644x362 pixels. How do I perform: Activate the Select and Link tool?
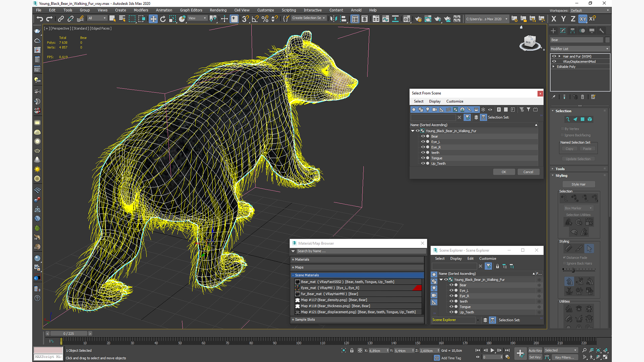point(61,19)
